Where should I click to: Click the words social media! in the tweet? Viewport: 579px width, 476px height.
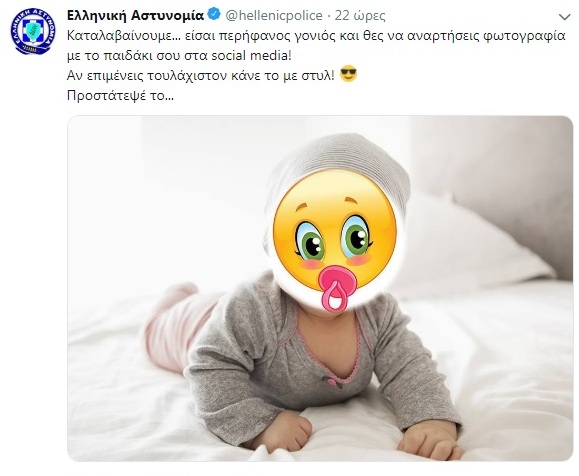click(x=251, y=56)
